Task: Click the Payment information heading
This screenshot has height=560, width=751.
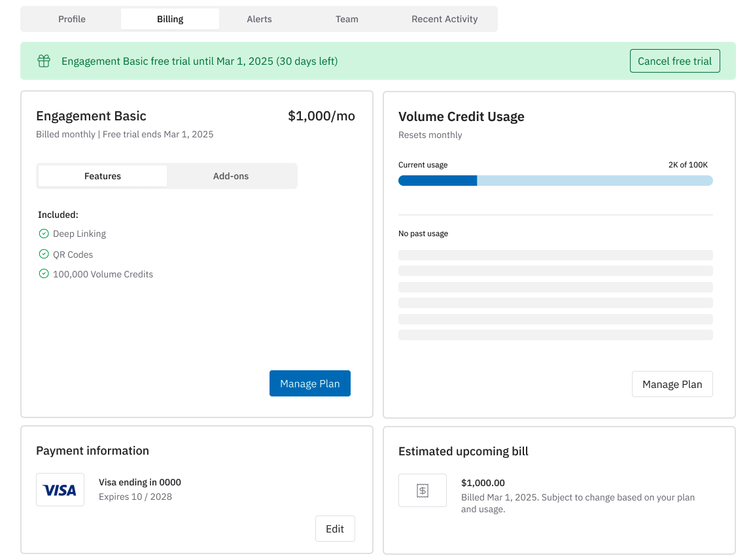Action: (92, 451)
